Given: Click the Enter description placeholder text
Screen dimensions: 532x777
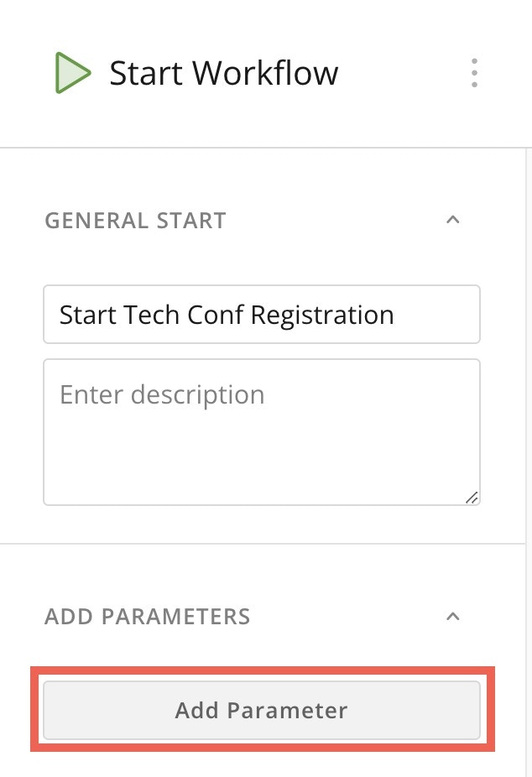Looking at the screenshot, I should tap(162, 394).
